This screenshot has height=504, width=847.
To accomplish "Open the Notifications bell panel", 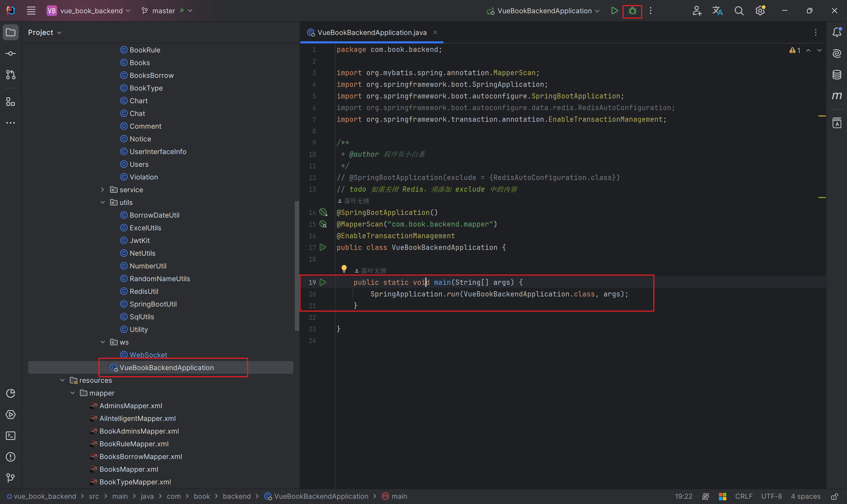I will [x=836, y=32].
